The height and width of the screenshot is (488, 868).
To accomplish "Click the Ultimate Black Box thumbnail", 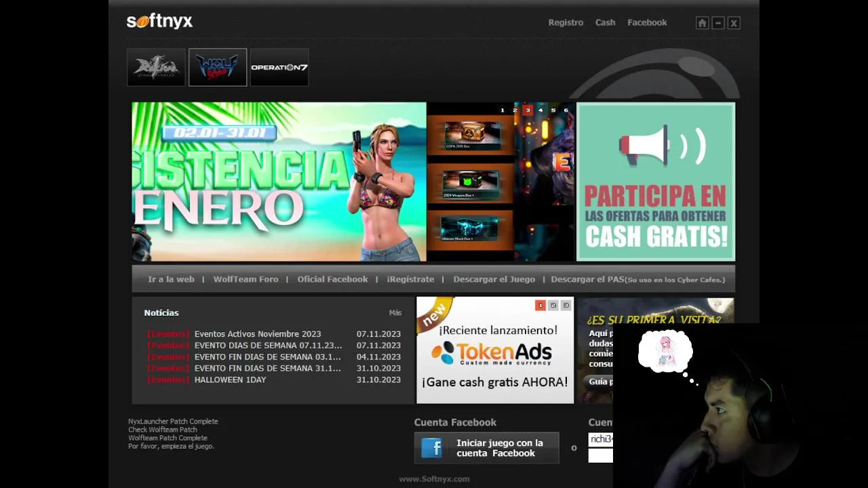I will [471, 230].
